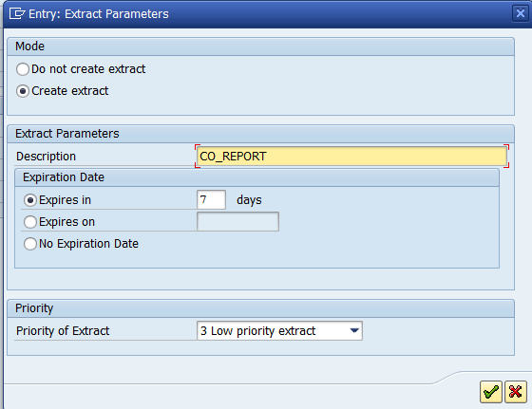The height and width of the screenshot is (409, 532).
Task: Click the dialog icon beside the title
Action: [17, 14]
